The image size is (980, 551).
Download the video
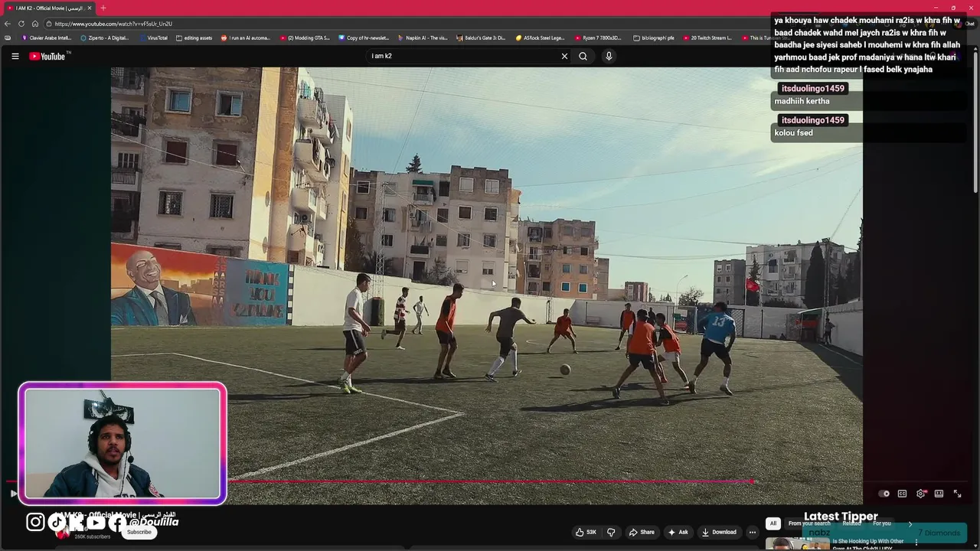point(719,532)
